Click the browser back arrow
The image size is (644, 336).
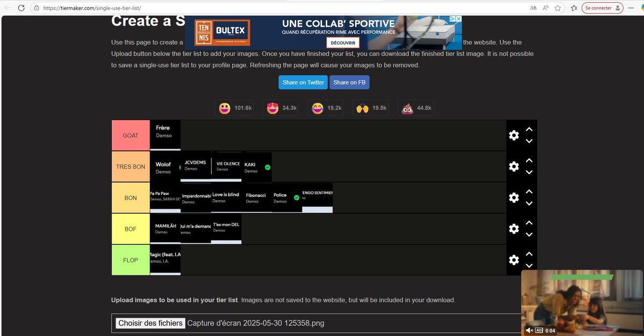click(7, 8)
